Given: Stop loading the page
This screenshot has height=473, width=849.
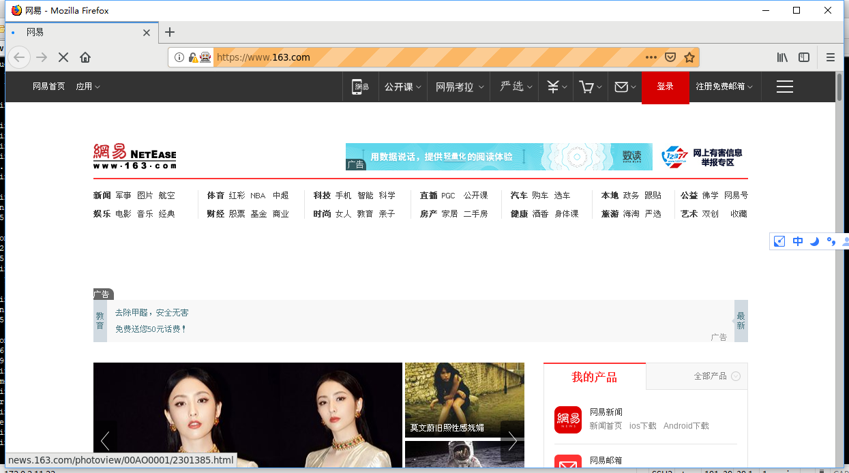Looking at the screenshot, I should (63, 57).
